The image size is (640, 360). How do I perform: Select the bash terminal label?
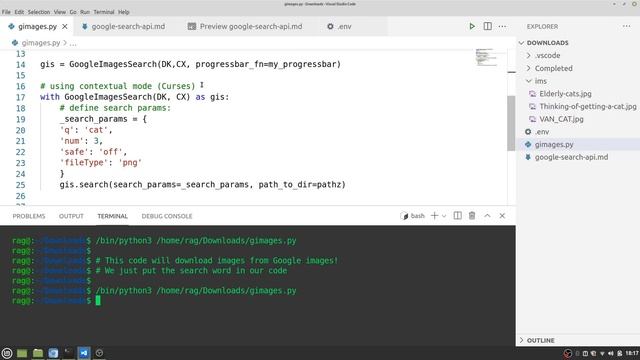coord(413,216)
